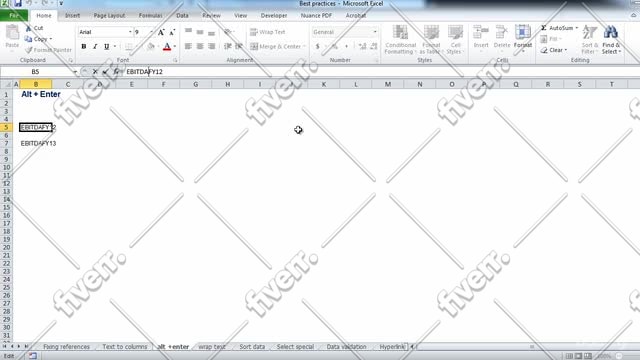Click in the formula bar text EBITDAFY12
This screenshot has width=640, height=360.
tap(144, 71)
